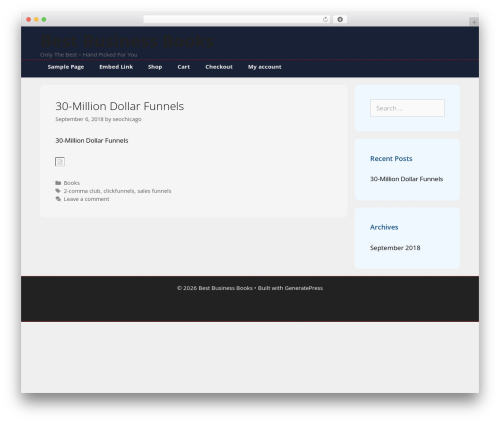Click the Leave a comment link

86,199
